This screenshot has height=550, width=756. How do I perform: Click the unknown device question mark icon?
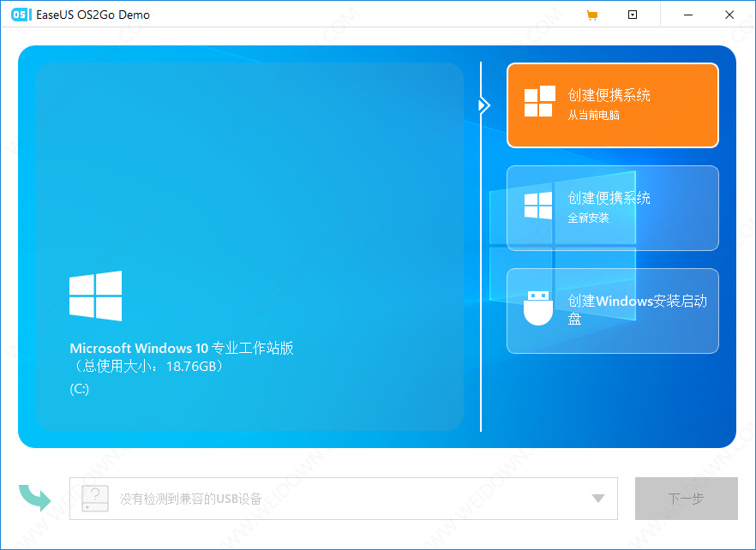click(95, 499)
